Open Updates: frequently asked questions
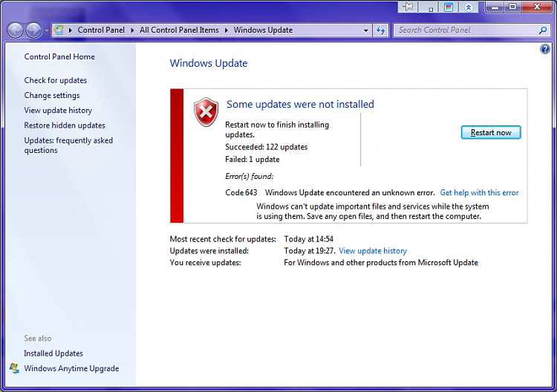Viewport: 557px width, 392px height. pyautogui.click(x=68, y=146)
